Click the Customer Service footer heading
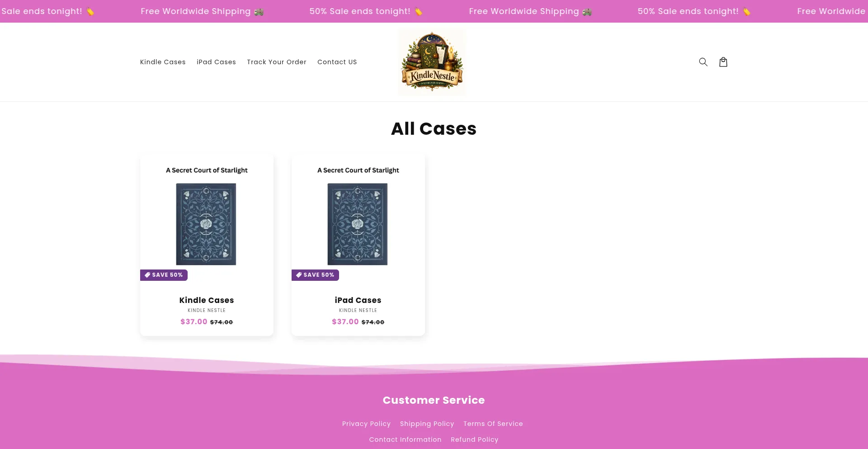 (434, 400)
